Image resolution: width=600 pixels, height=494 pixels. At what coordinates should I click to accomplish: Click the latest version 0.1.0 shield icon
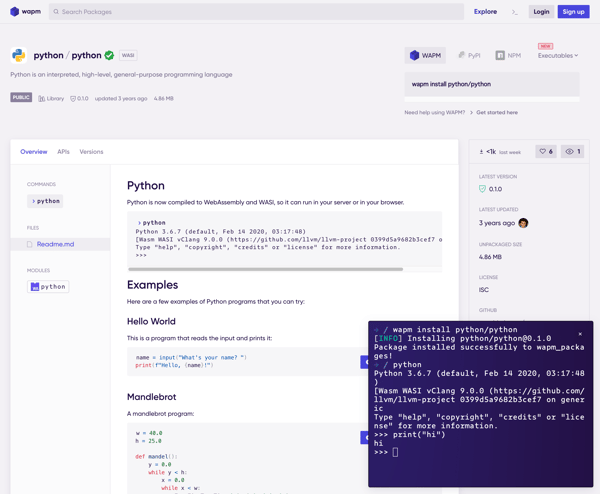(x=482, y=189)
